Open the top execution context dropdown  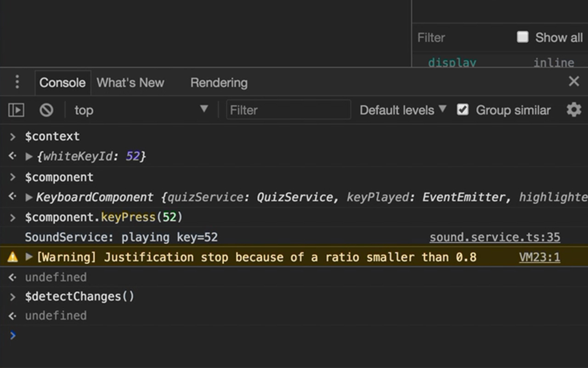pyautogui.click(x=141, y=110)
